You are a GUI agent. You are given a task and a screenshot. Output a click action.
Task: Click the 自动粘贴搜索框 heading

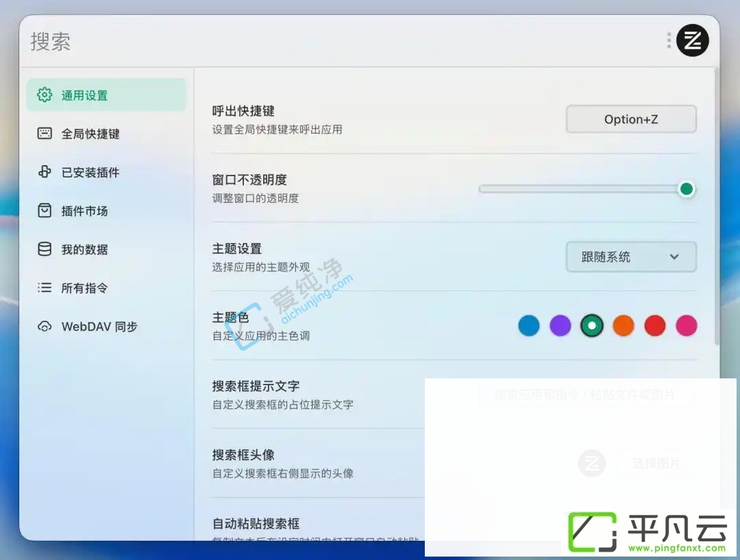[256, 524]
